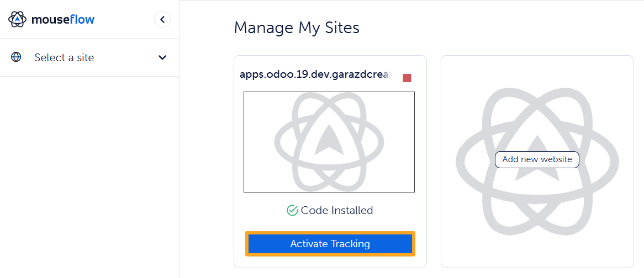Add a new website
The height and width of the screenshot is (278, 644).
pyautogui.click(x=537, y=159)
